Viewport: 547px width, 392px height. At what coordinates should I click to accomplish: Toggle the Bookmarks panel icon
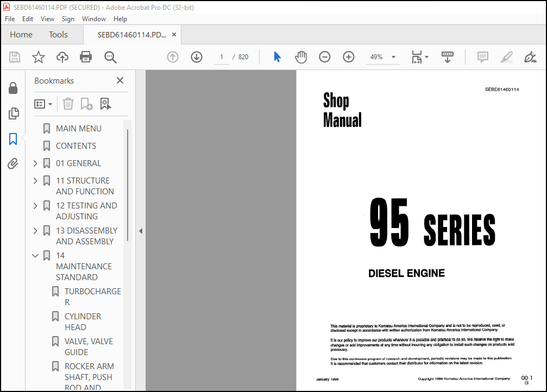click(x=13, y=139)
